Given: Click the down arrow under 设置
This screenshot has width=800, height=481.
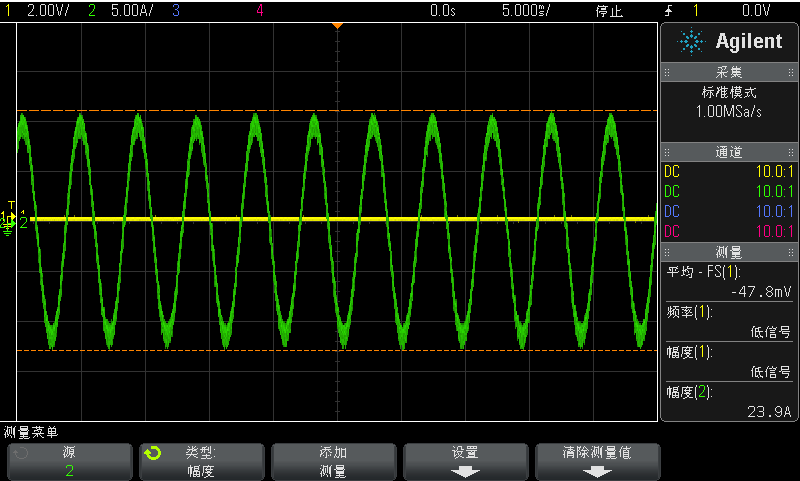Looking at the screenshot, I should click(465, 470).
